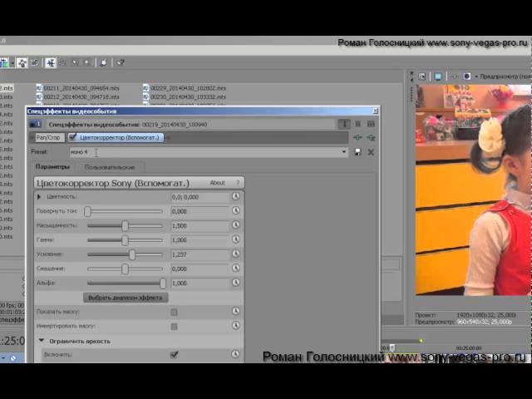The image size is (532, 399).
Task: Click the ? help button next to About
Action: [x=238, y=183]
